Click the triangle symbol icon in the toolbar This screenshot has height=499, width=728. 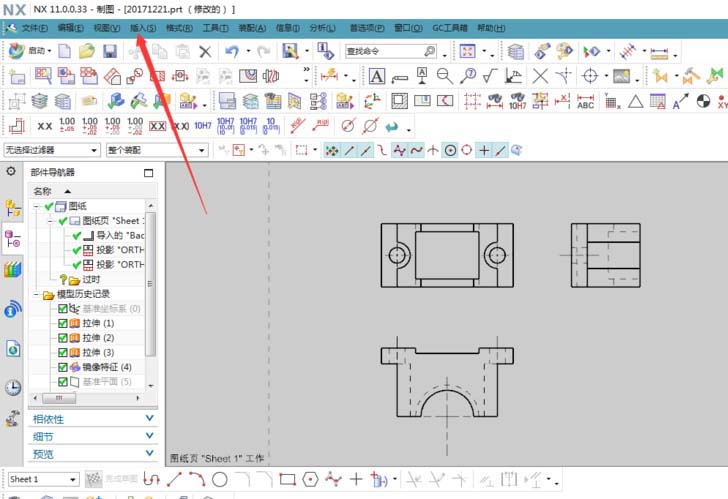(x=636, y=101)
